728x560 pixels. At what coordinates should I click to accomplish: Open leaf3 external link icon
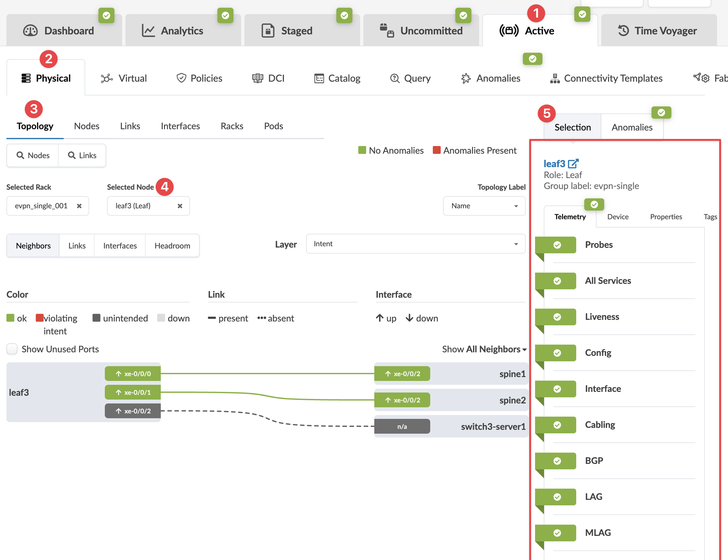tap(573, 164)
